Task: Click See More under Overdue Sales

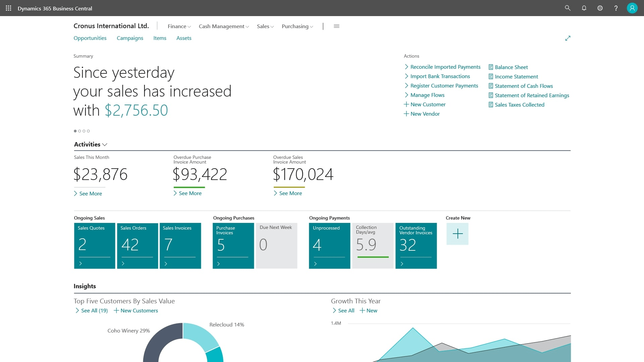Action: point(288,193)
